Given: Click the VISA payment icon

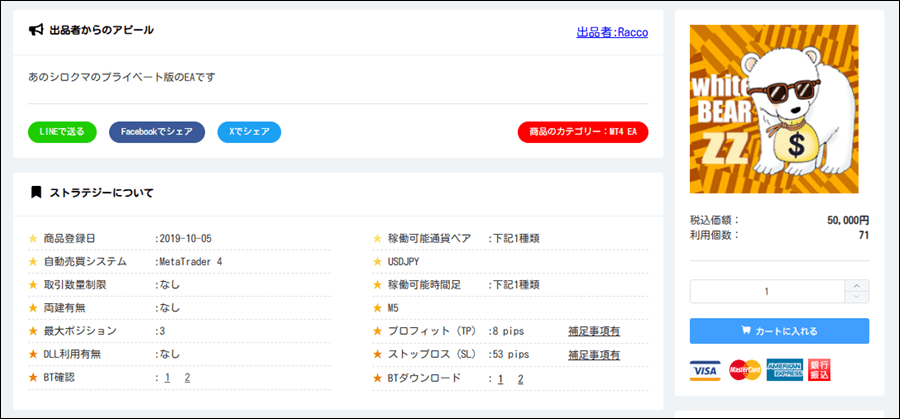Looking at the screenshot, I should (705, 371).
